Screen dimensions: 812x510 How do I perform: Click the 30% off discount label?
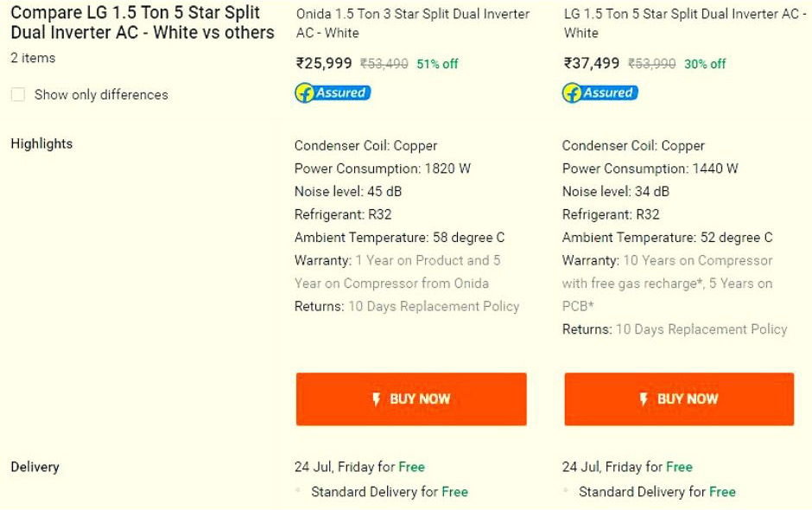pos(705,64)
